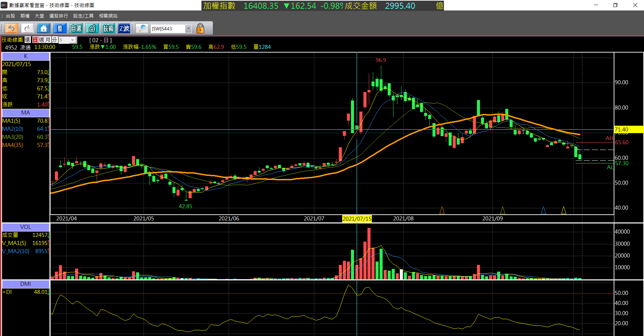The height and width of the screenshot is (336, 644).
Task: Restore down the application window
Action: [x=615, y=5]
